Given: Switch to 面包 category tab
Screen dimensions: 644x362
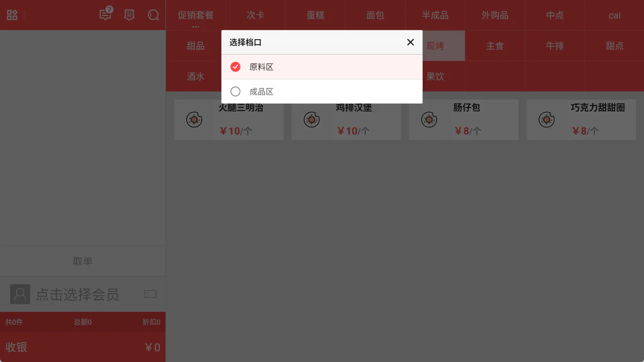Looking at the screenshot, I should pos(375,15).
